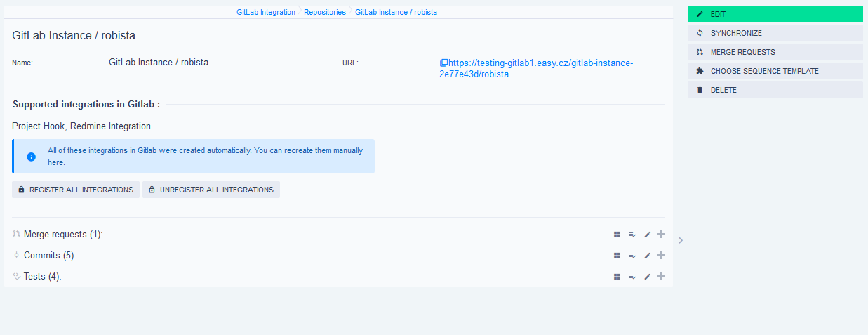Expand the Commits section with plus
This screenshot has height=335, width=868.
click(x=661, y=255)
